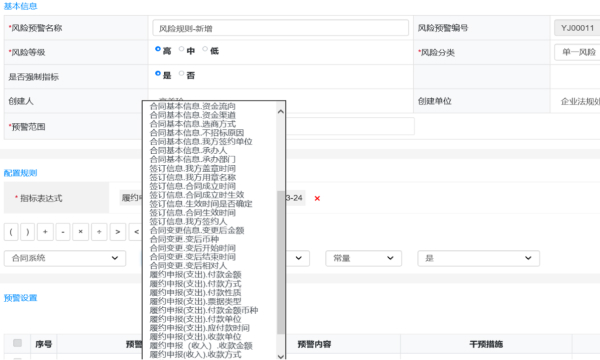Image resolution: width=600 pixels, height=360 pixels.
Task: Pick 合同变更.变后结束时间 option
Action: click(x=192, y=257)
